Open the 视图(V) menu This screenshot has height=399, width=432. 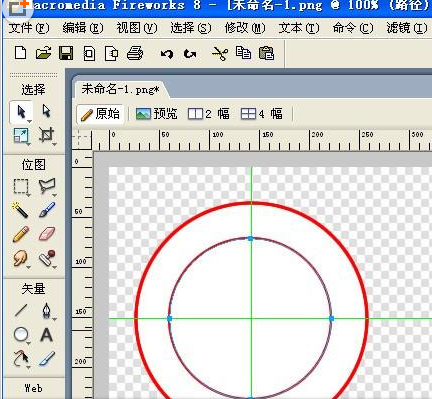pyautogui.click(x=137, y=28)
